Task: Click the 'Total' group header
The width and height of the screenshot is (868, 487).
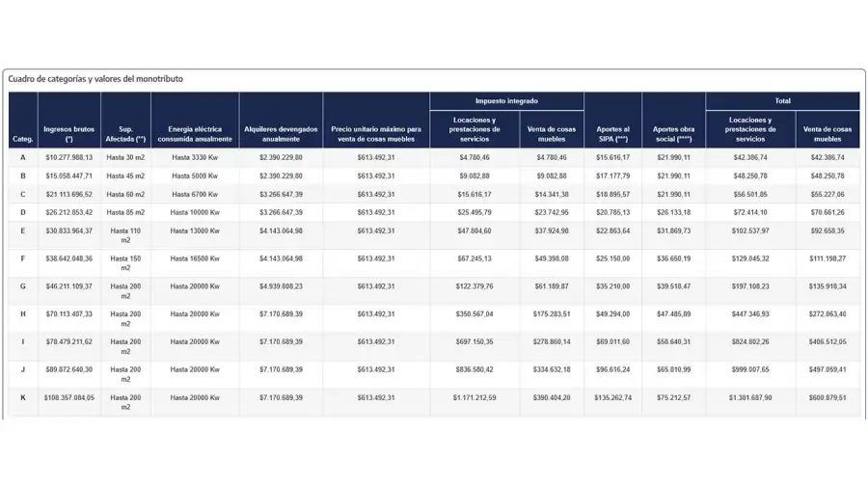Action: click(782, 100)
